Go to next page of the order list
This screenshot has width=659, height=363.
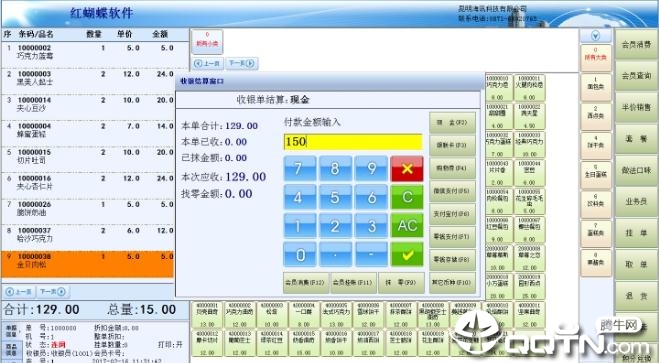coord(53,292)
